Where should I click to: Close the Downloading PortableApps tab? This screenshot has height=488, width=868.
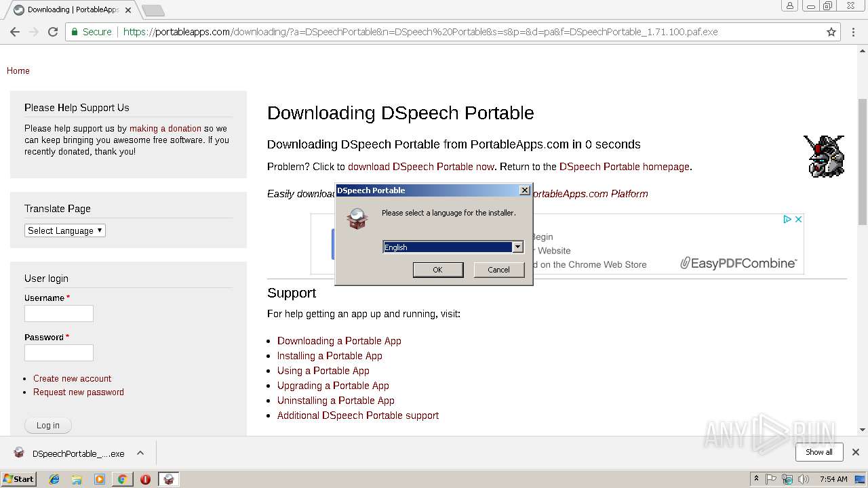point(128,10)
